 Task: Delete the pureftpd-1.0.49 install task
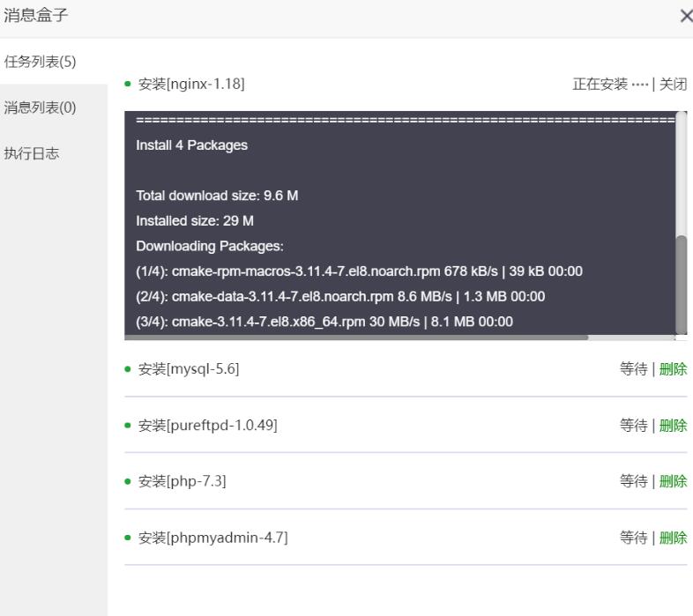[673, 425]
